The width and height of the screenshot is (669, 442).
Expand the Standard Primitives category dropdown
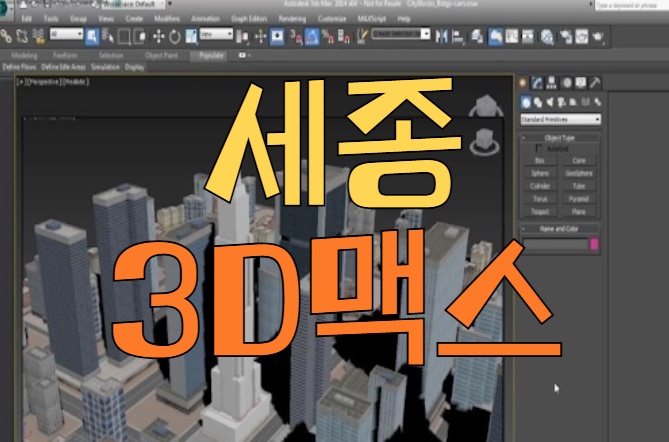(x=560, y=119)
